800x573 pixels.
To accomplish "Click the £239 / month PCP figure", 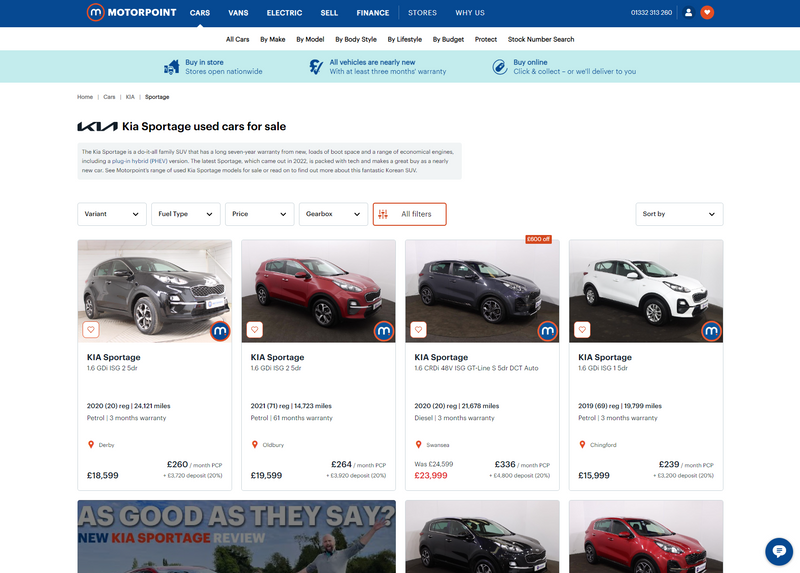I will click(x=686, y=464).
